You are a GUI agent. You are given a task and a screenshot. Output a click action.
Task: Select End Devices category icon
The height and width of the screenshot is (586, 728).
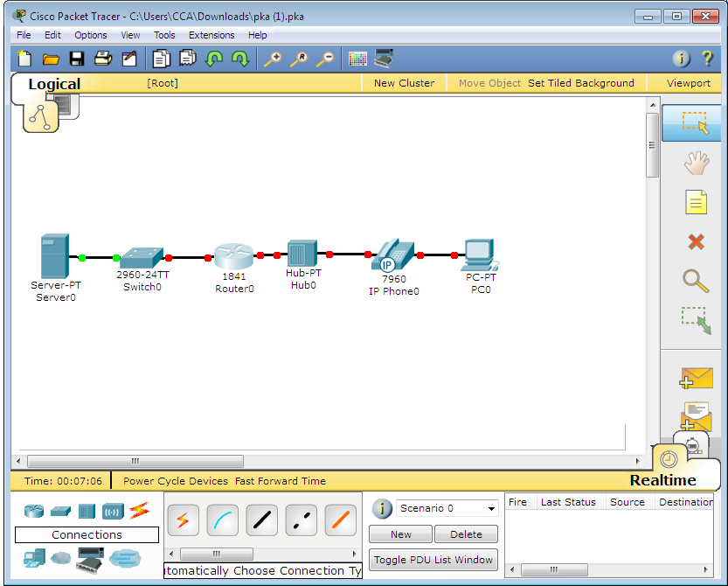34,558
